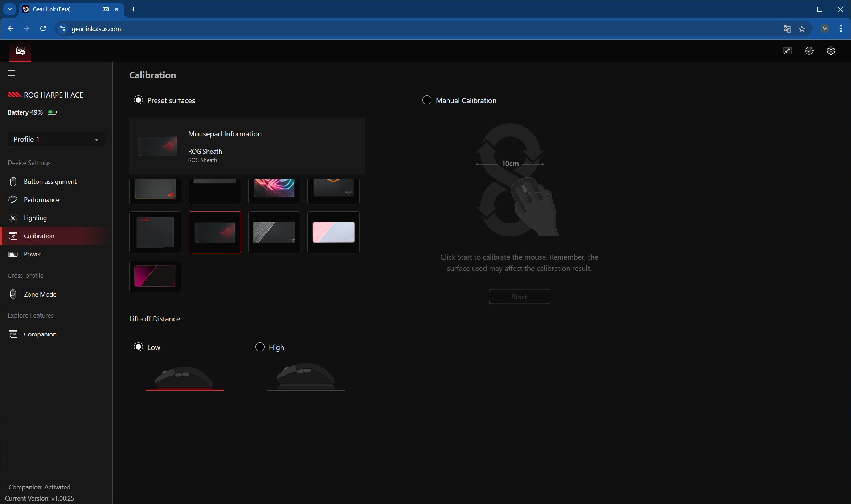
Task: Click the battery icon beside Power
Action: pos(13,254)
